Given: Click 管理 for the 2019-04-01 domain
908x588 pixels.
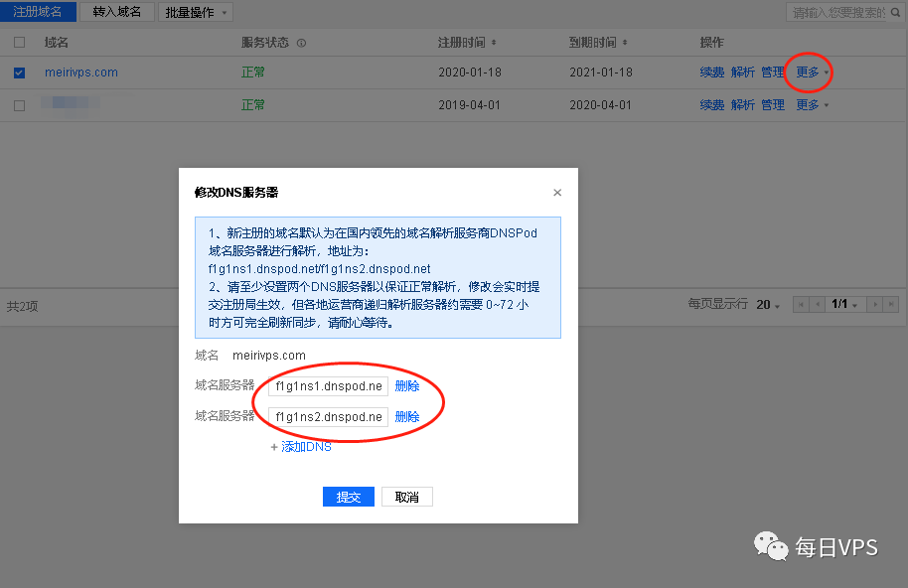Looking at the screenshot, I should click(x=773, y=104).
